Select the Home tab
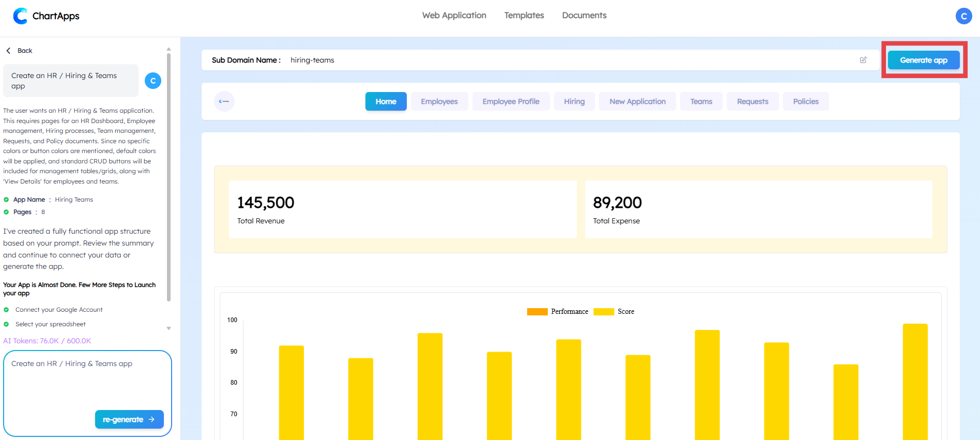The image size is (980, 440). (x=386, y=101)
